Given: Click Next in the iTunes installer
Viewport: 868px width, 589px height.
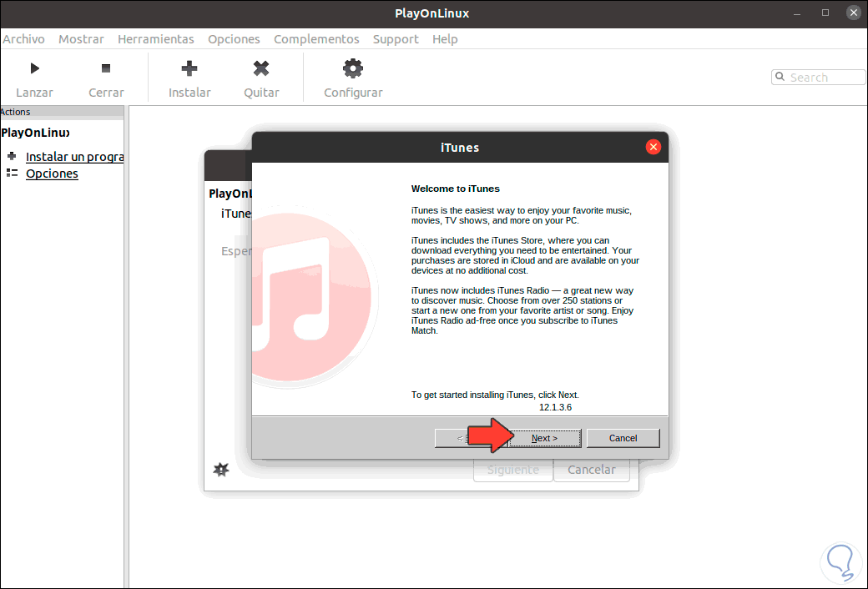Looking at the screenshot, I should 545,438.
